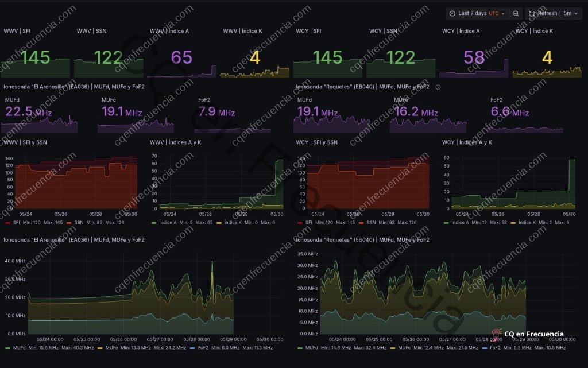Click the El Arenosillo MUFd 22.5 MHz stat

click(28, 112)
